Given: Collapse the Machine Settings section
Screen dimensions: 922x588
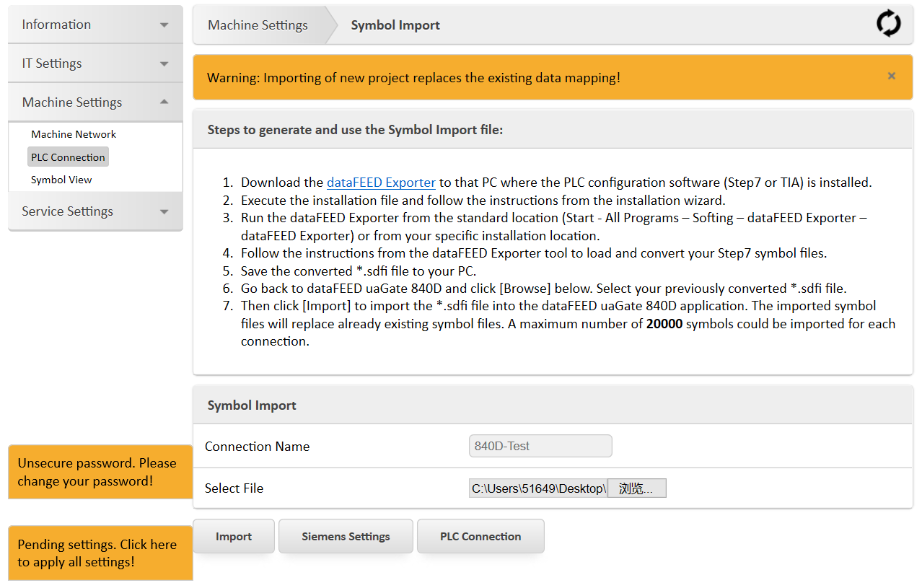Looking at the screenshot, I should tap(95, 102).
